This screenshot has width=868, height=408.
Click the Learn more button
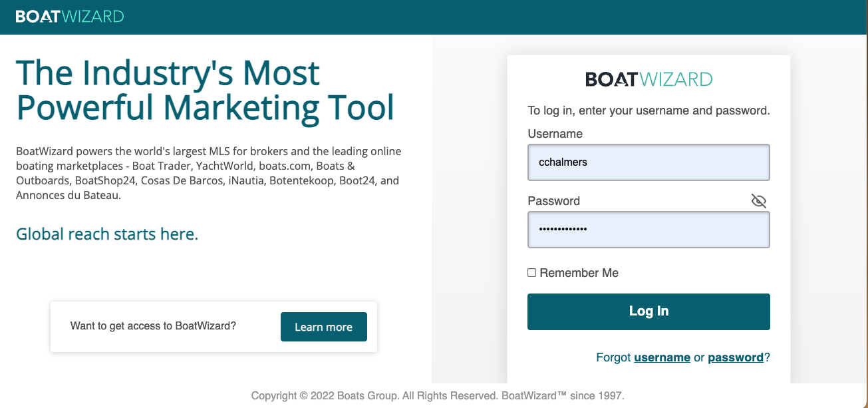tap(324, 327)
